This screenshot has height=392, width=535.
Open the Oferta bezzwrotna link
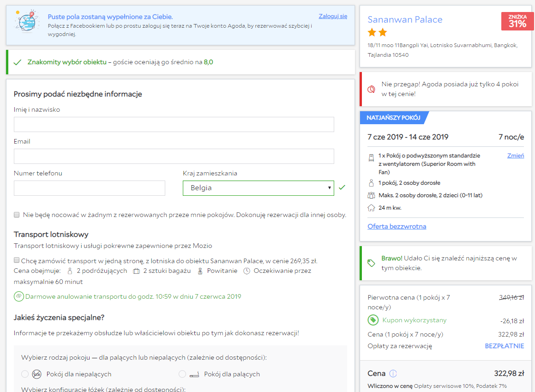pos(397,226)
